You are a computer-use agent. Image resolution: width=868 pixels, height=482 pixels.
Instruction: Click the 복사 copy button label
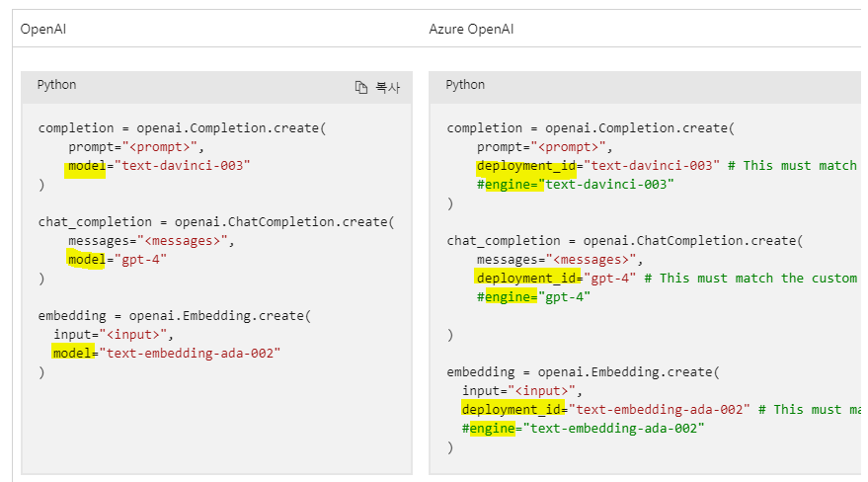coord(387,88)
